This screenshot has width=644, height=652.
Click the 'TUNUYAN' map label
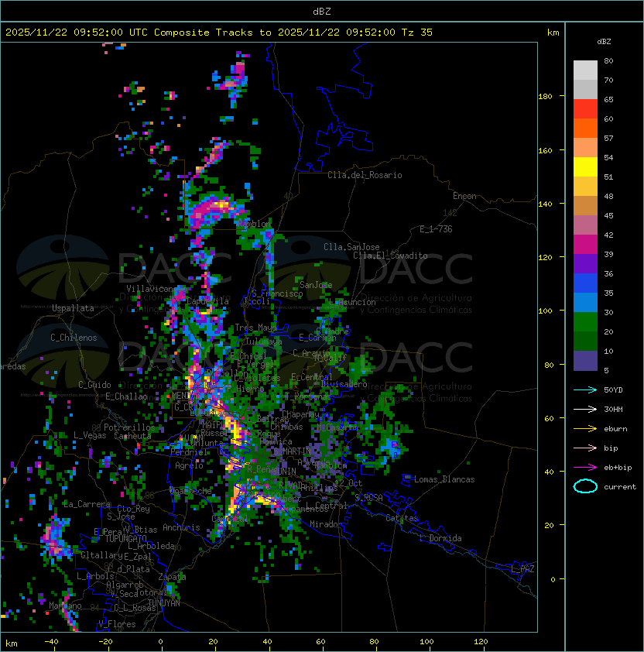pos(164,603)
